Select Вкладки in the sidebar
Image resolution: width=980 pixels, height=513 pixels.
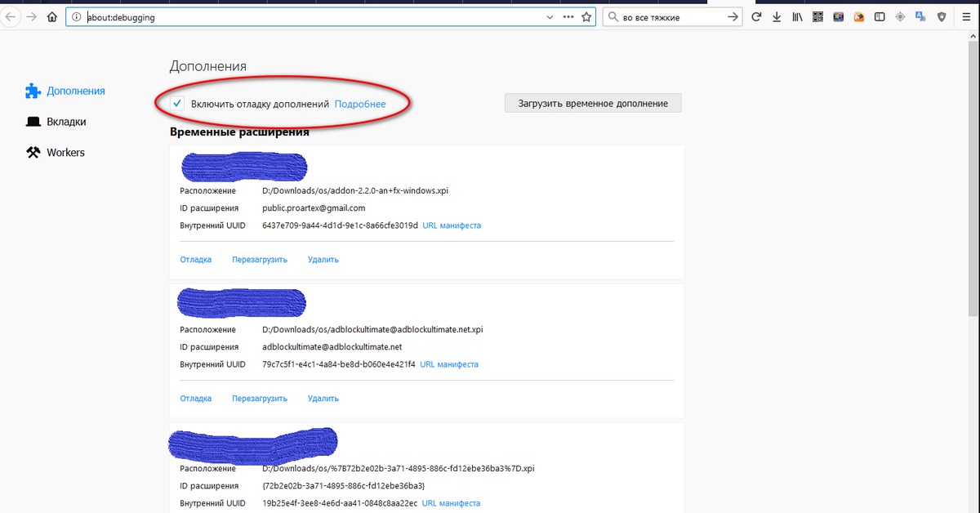tap(66, 122)
